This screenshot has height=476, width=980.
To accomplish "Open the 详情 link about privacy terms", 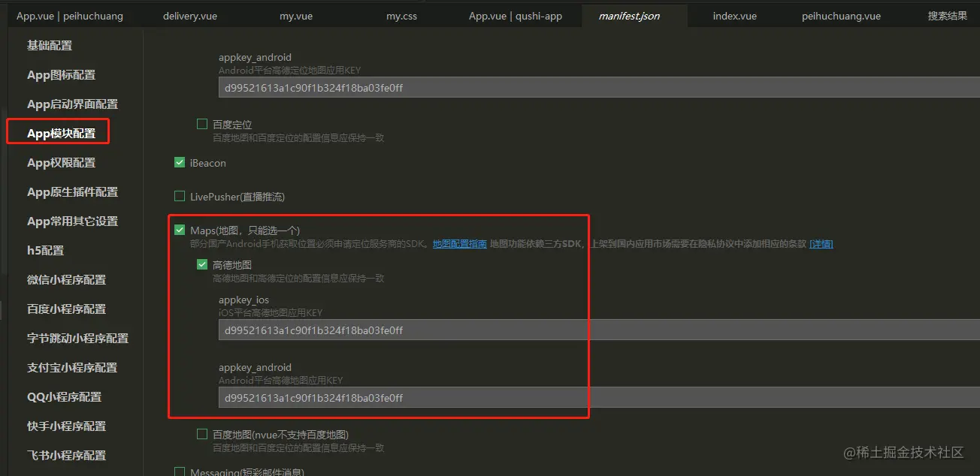I will 821,243.
